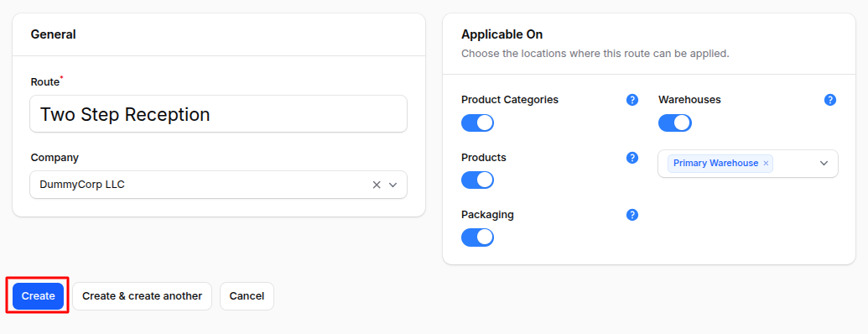Open help tooltip for Warehouses

point(829,100)
